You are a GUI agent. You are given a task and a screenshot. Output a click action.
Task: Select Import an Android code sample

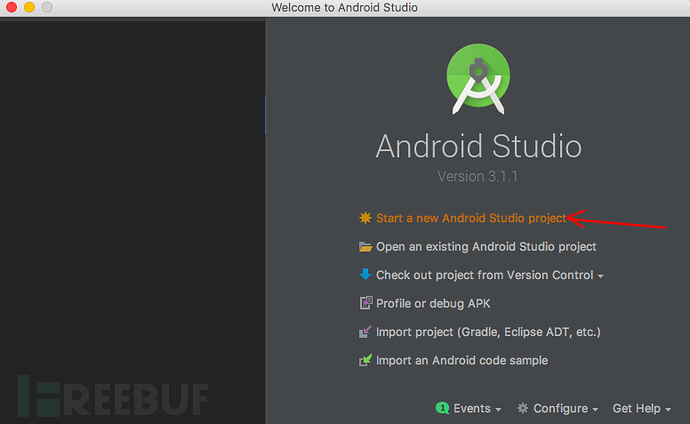point(462,361)
